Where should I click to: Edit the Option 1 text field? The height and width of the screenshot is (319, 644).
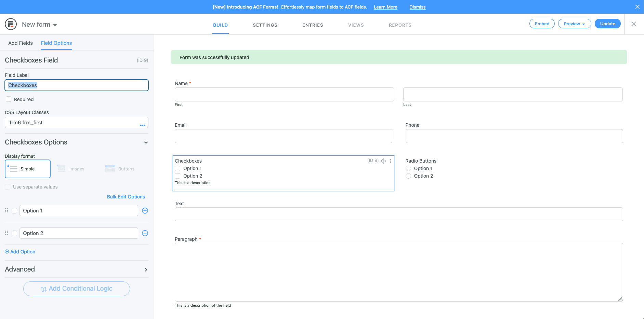(x=79, y=211)
